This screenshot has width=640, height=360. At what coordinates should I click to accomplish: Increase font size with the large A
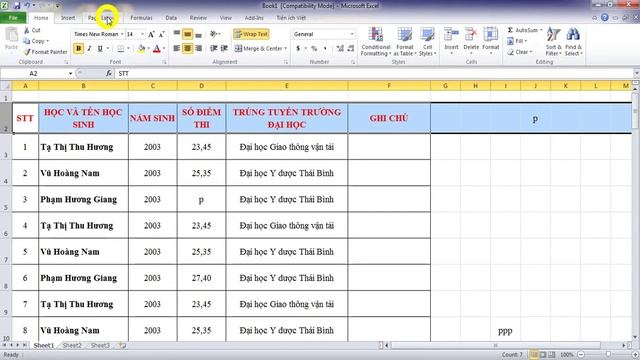[x=151, y=34]
